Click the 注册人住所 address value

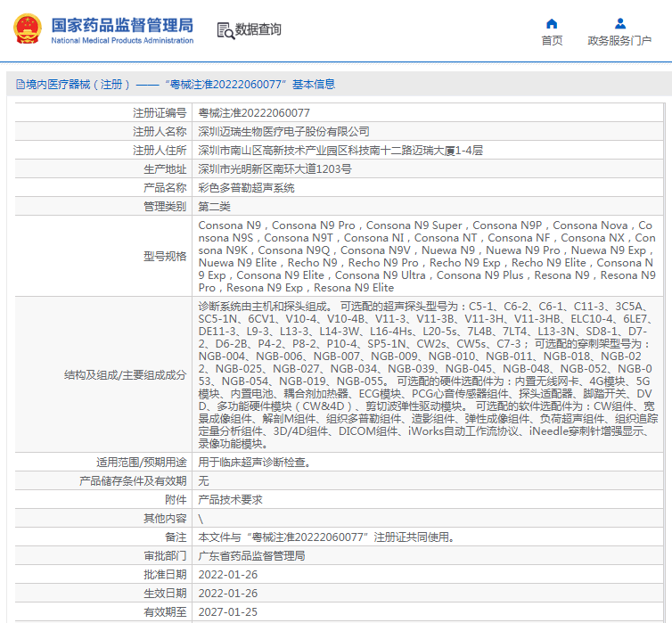point(340,151)
